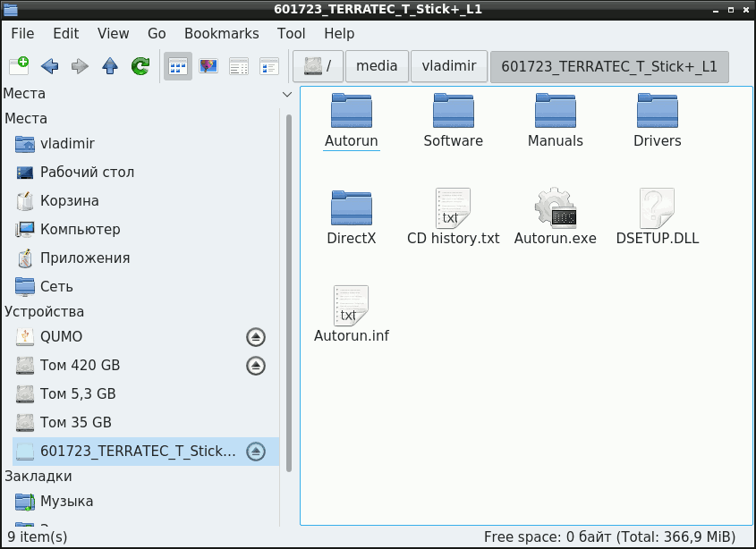Open Рабочий стол in sidebar

[x=146, y=172]
